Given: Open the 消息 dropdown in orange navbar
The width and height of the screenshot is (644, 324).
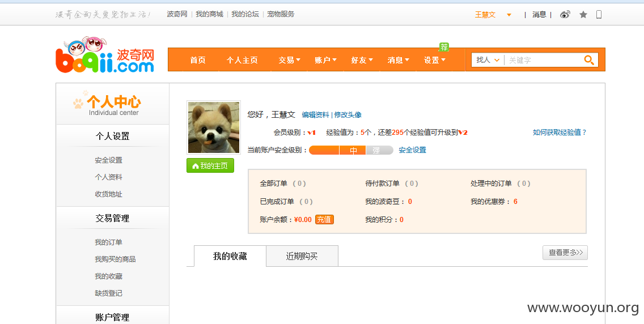Looking at the screenshot, I should 399,60.
